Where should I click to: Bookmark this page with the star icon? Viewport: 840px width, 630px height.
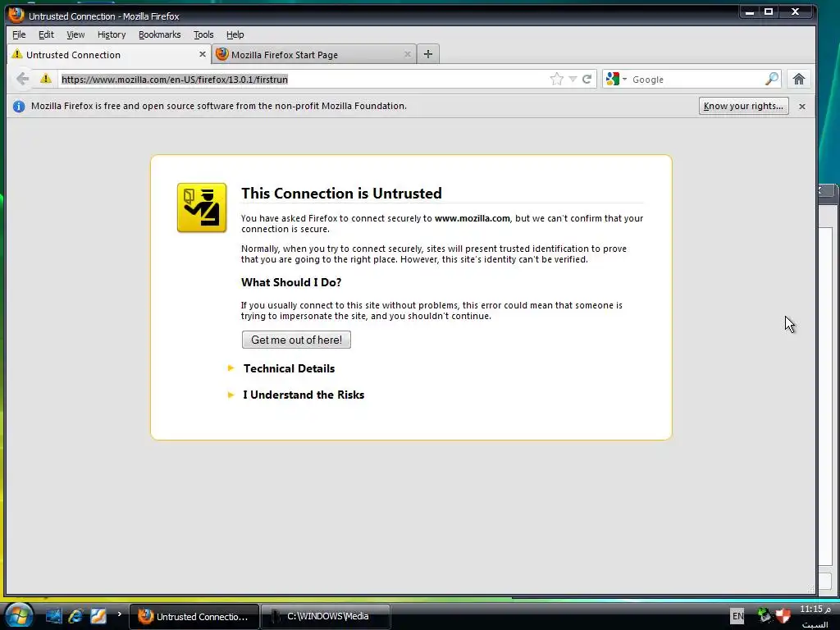(557, 80)
